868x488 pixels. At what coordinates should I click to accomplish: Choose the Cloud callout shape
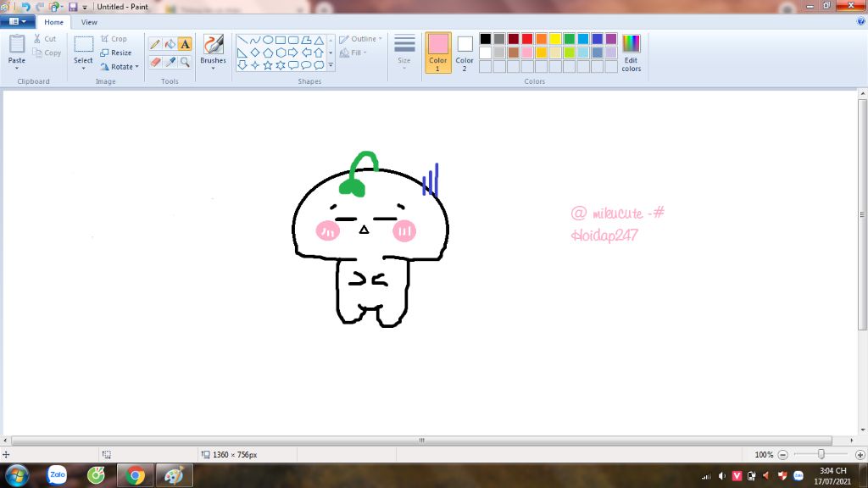(319, 65)
